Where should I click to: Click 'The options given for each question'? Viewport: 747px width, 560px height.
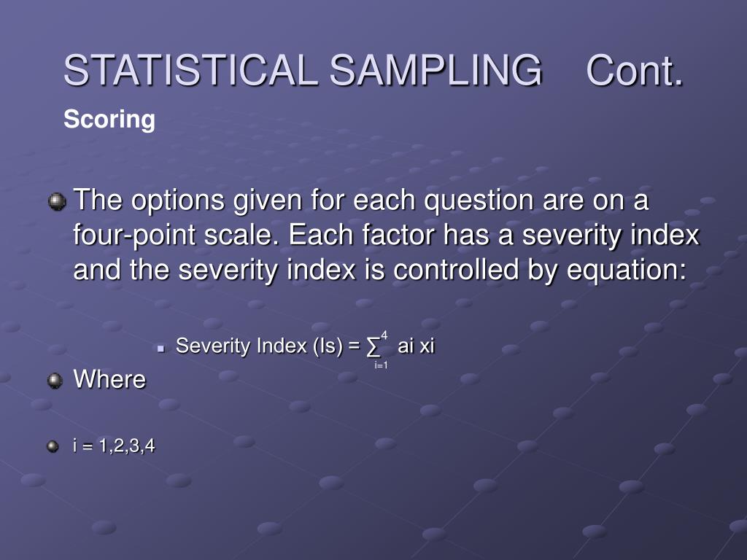[303, 200]
